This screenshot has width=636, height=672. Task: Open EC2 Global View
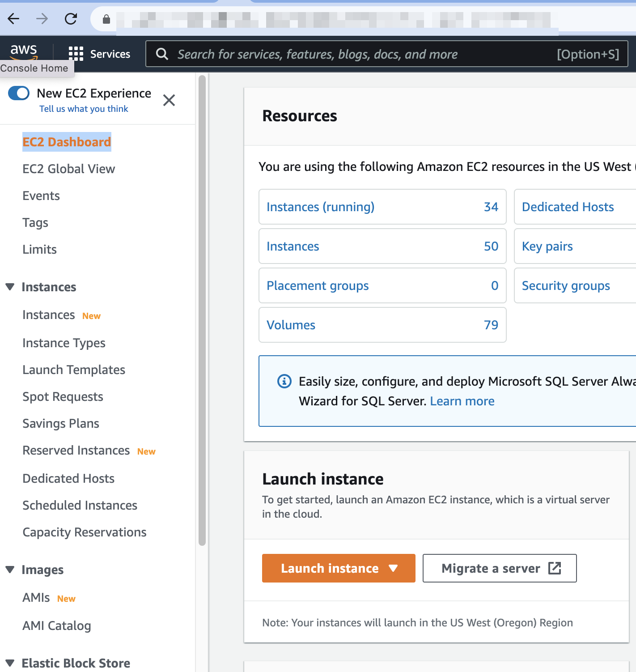[x=69, y=169]
